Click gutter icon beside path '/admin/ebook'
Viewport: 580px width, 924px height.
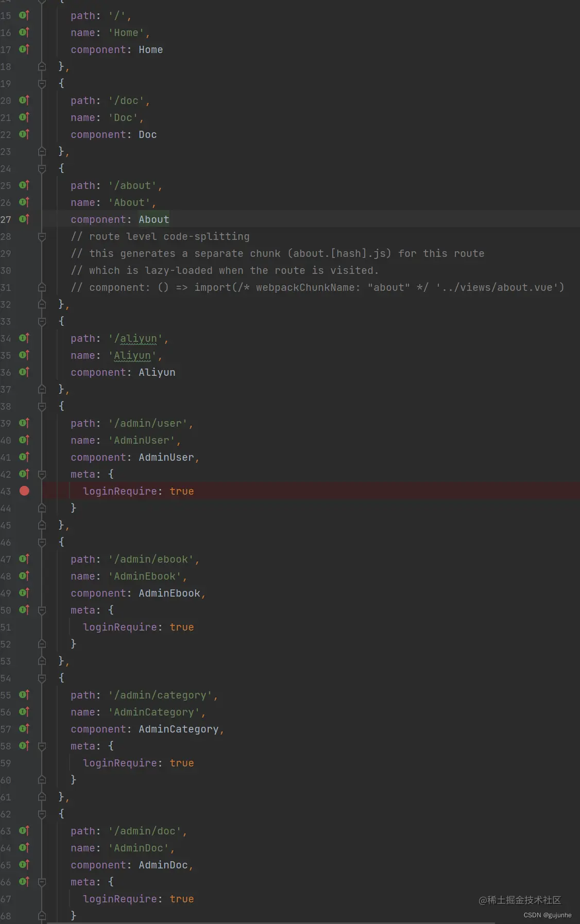[x=24, y=559]
